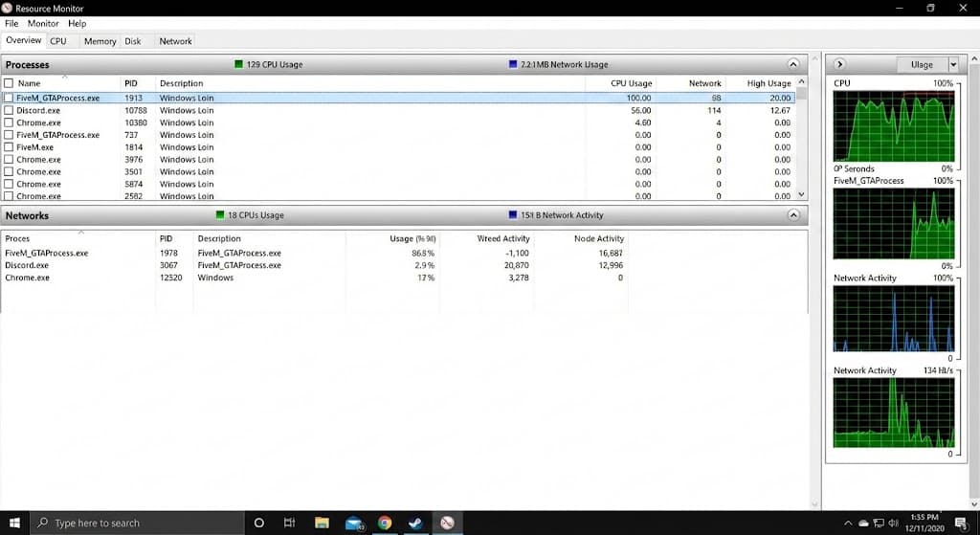Select Discord.exe row in Networks list
This screenshot has width=980, height=535.
coord(314,266)
